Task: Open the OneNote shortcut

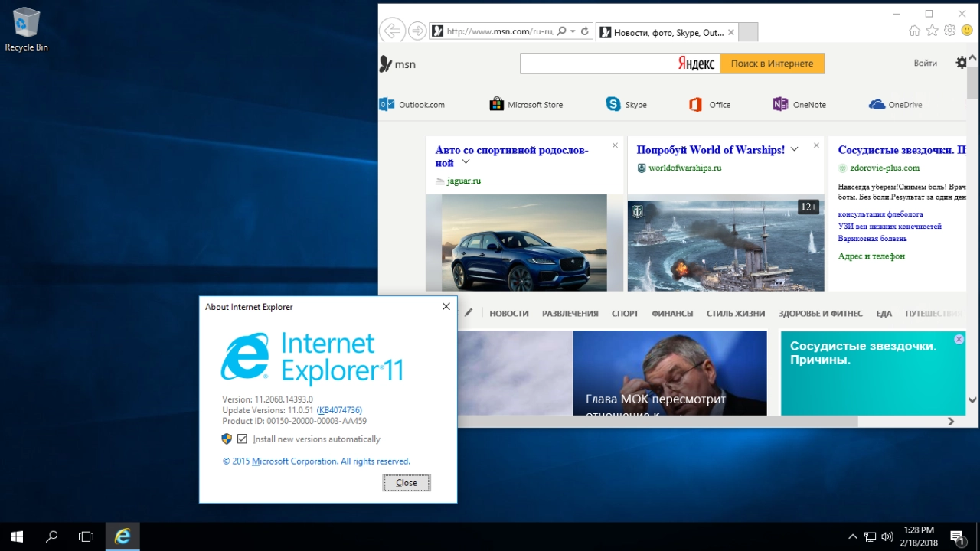Action: [x=799, y=105]
